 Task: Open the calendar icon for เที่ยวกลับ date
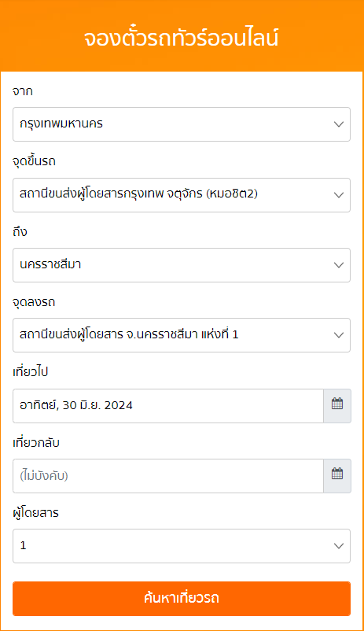tap(337, 476)
